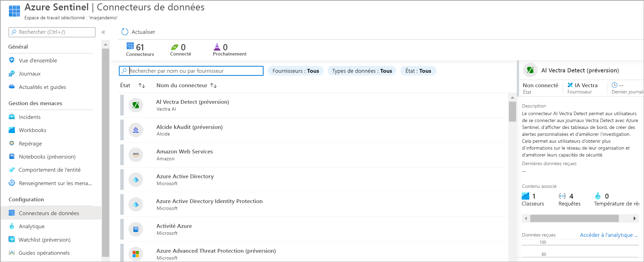
Task: Click the Actualiser button label
Action: [143, 32]
